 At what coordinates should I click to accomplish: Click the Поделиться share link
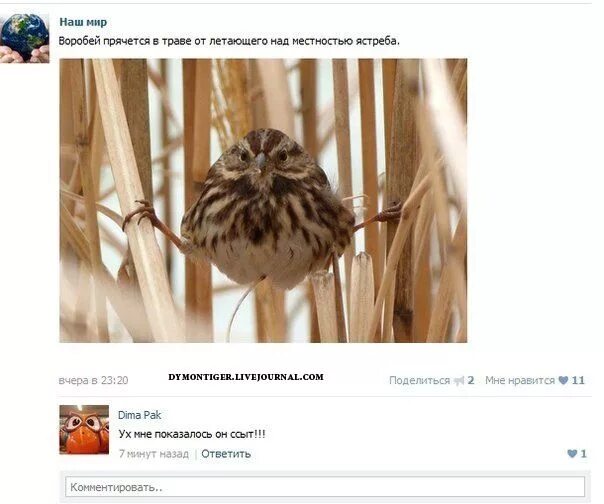[x=419, y=380]
